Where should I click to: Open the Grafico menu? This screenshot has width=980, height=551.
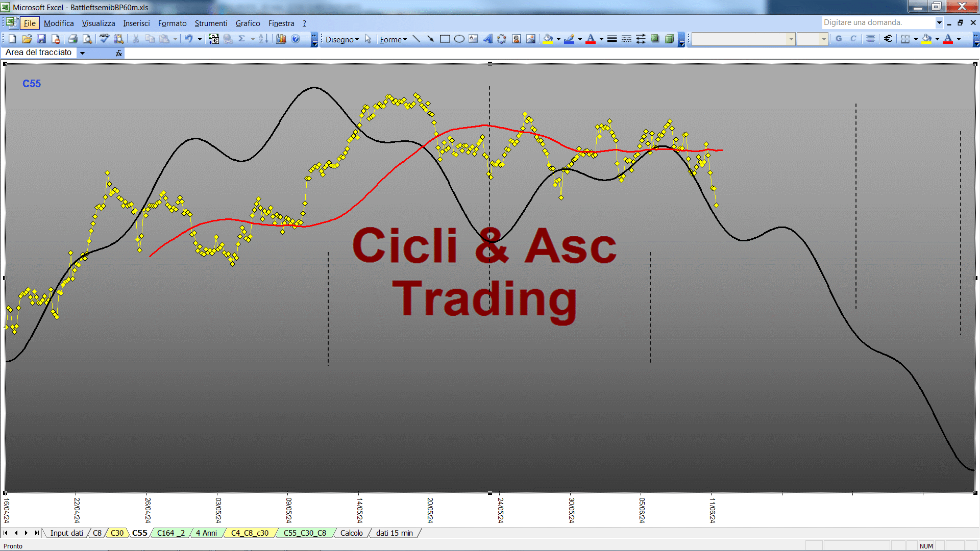point(248,23)
